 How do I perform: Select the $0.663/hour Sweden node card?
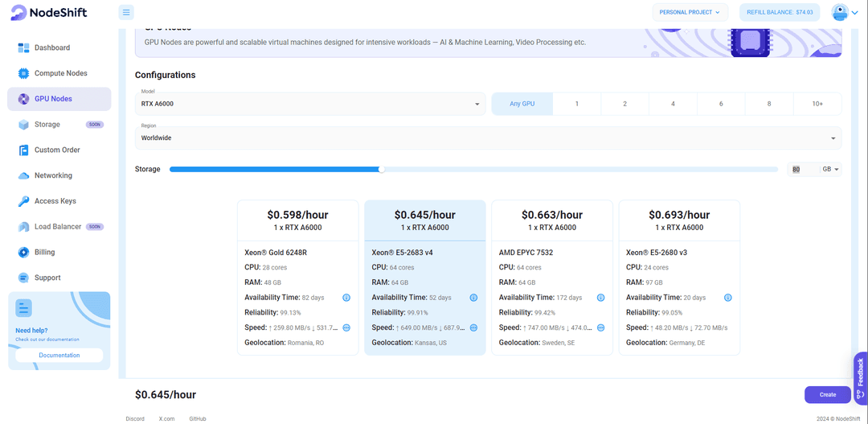(x=552, y=278)
